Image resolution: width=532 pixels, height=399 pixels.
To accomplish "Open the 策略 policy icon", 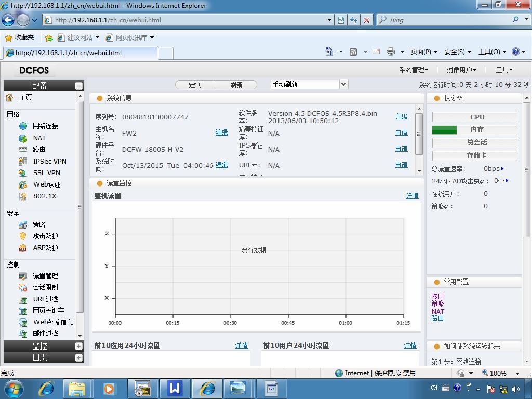I will tap(23, 224).
